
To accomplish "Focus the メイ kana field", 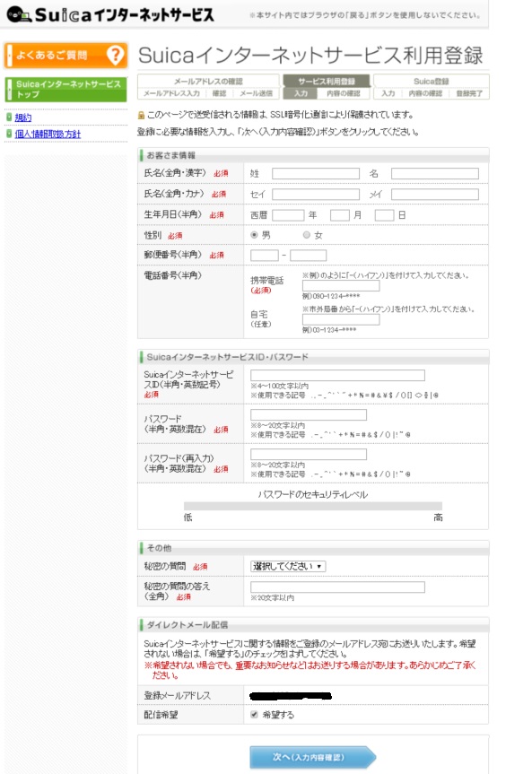I will coord(435,194).
